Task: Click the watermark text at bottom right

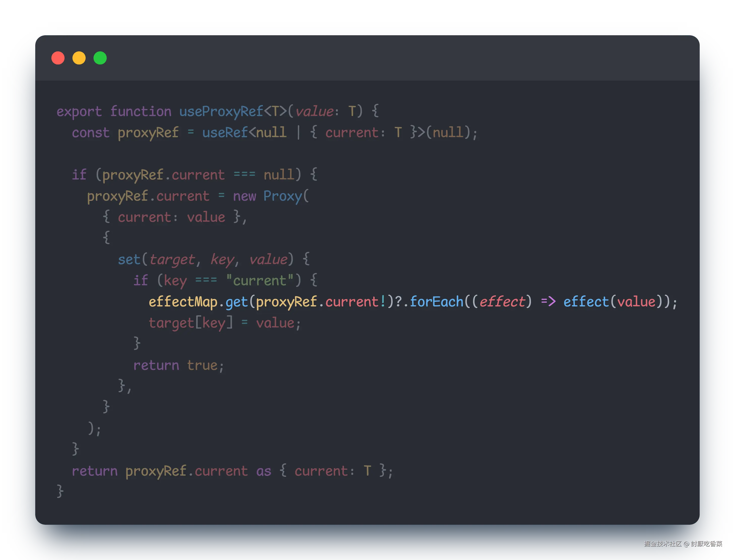Action: coord(683,544)
